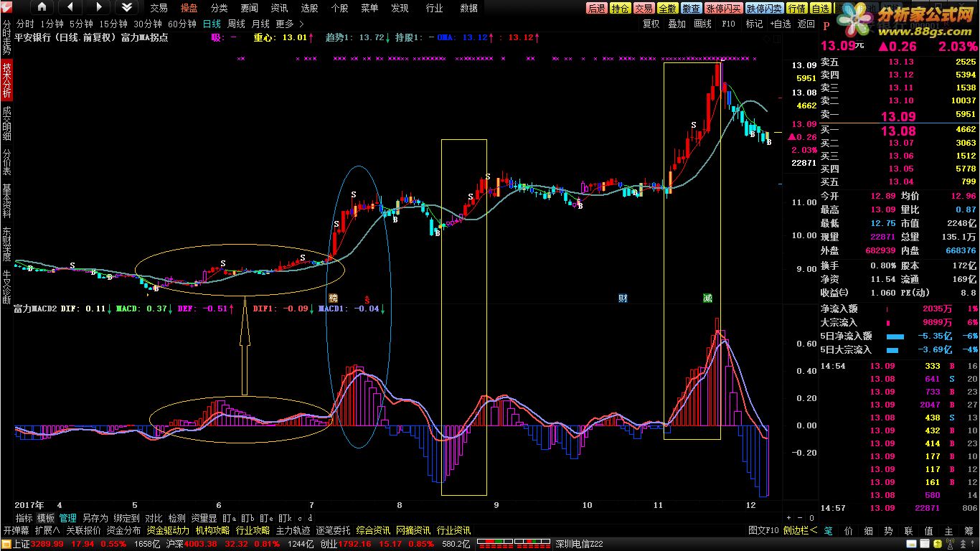Open the 操盘 menu
Image resolution: width=980 pixels, height=551 pixels.
pos(189,8)
